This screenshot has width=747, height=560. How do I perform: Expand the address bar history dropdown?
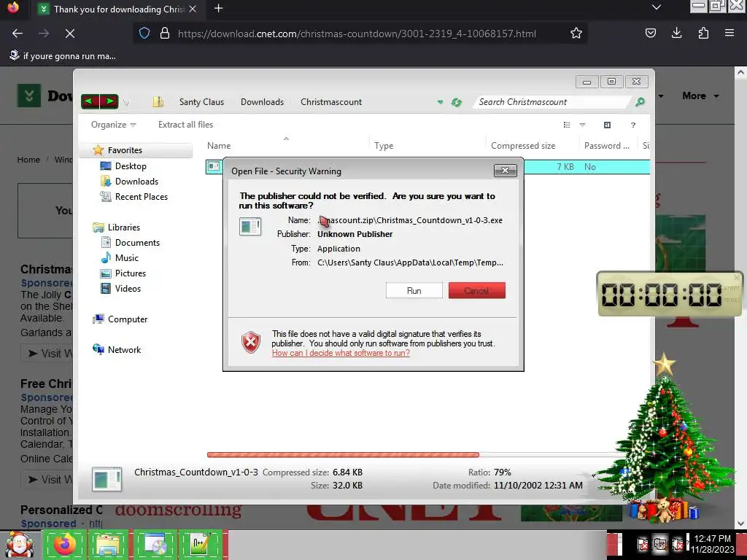tap(440, 102)
